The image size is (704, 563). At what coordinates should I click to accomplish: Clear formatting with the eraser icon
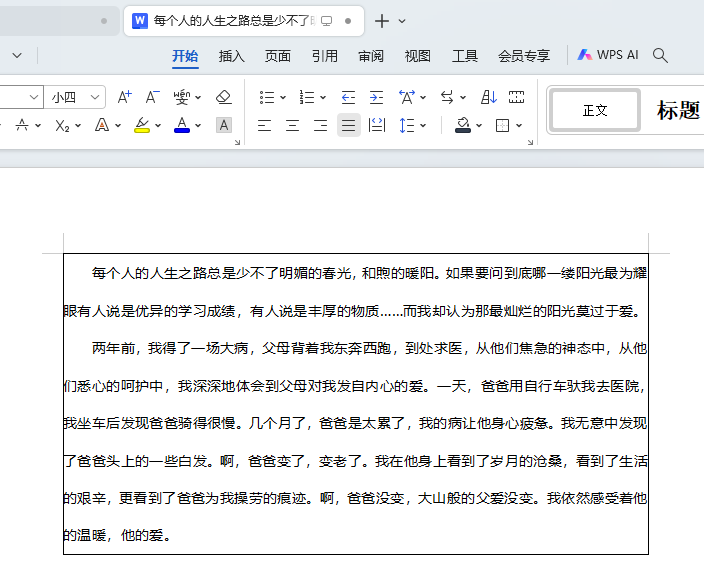click(x=224, y=97)
